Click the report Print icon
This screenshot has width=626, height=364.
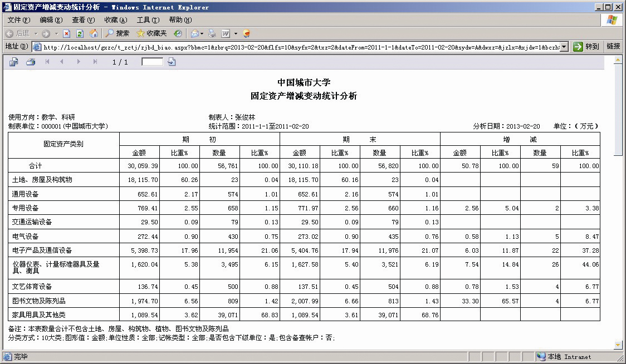pos(31,62)
